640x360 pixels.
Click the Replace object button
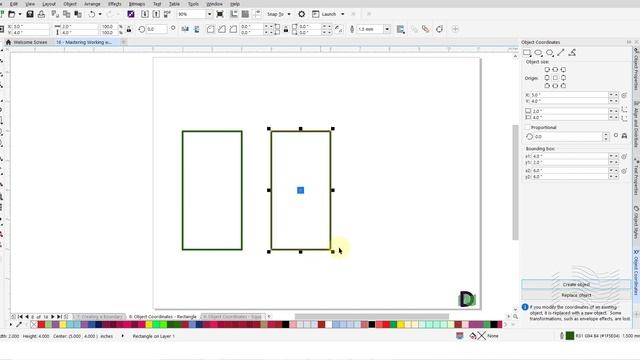click(576, 295)
